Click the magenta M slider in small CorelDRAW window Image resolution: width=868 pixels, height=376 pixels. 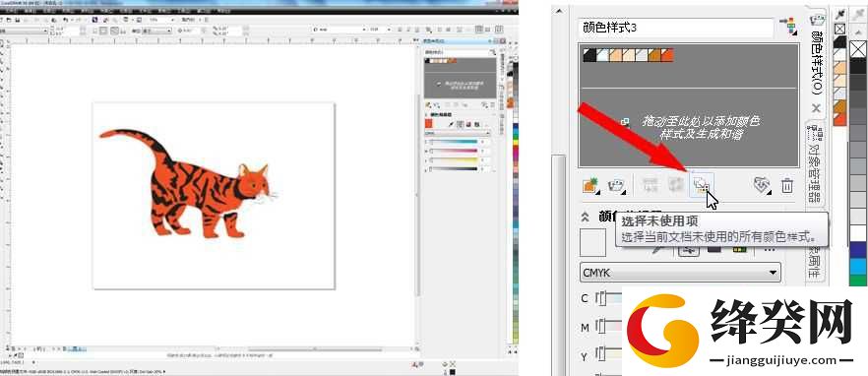[x=454, y=151]
